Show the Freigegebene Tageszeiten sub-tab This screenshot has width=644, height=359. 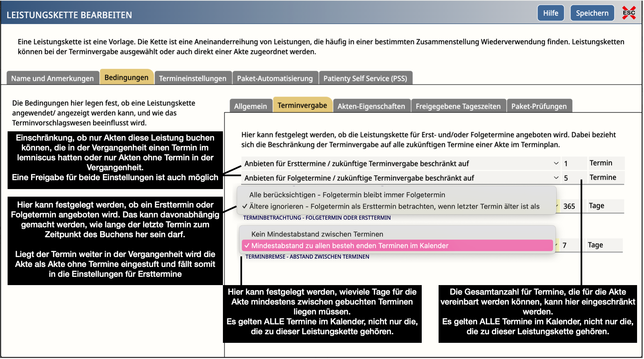click(x=458, y=106)
